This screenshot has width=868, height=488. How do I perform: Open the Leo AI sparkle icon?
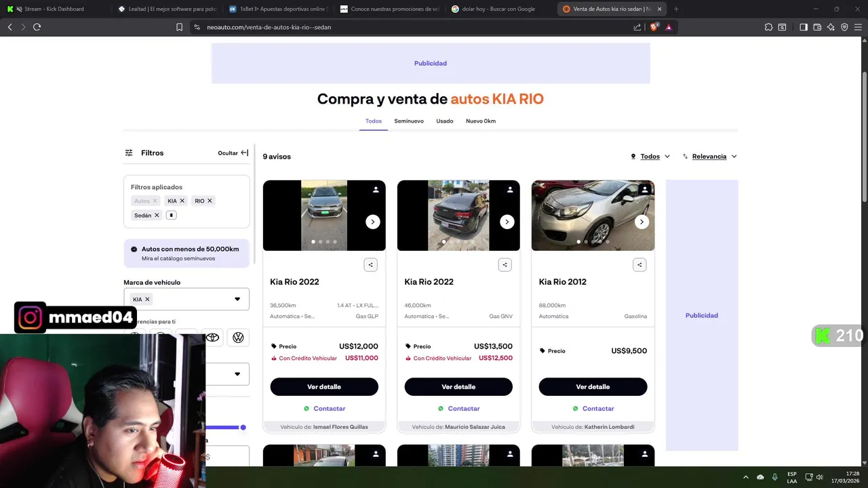click(x=831, y=27)
